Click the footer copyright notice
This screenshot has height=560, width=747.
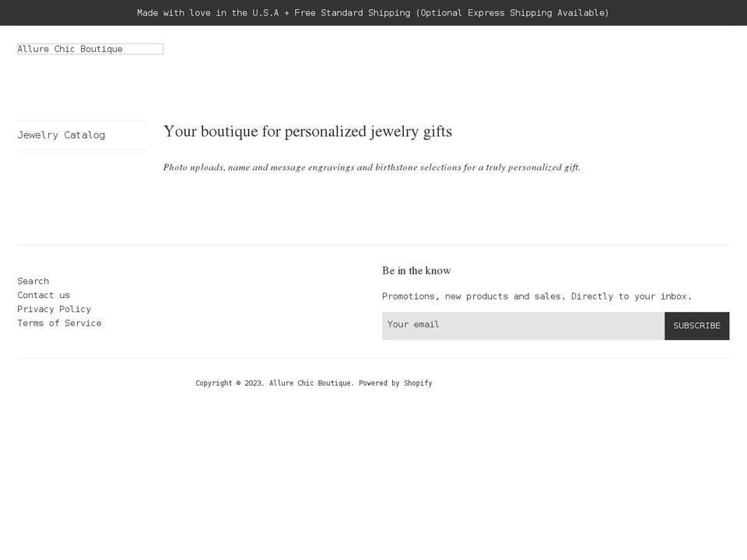point(314,383)
